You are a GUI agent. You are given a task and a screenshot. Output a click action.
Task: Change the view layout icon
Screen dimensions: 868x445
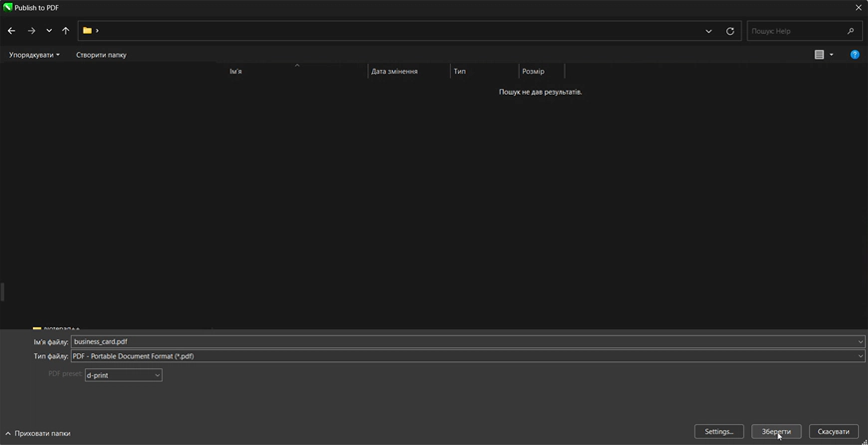click(x=819, y=54)
